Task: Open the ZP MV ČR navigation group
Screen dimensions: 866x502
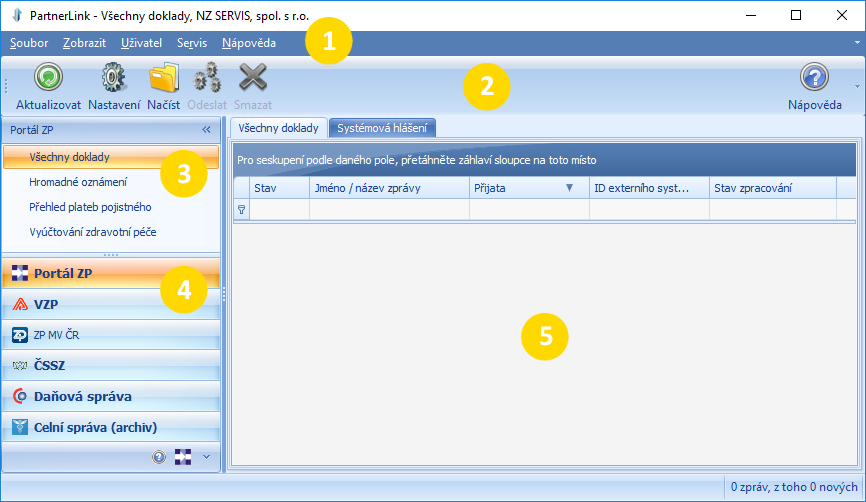Action: (x=111, y=335)
